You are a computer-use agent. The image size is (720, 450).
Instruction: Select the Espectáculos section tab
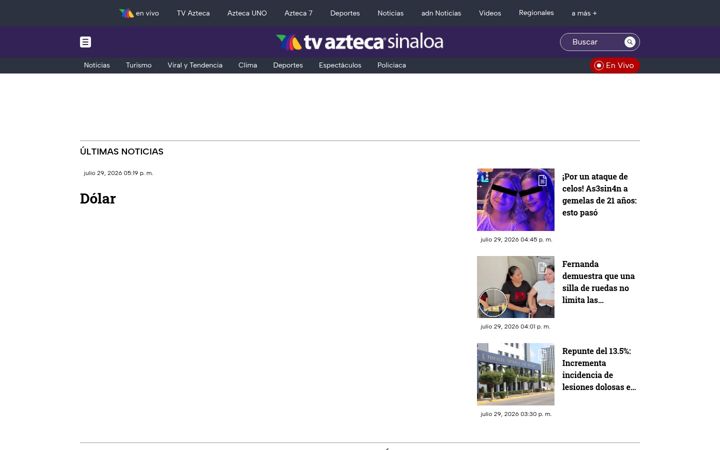click(x=340, y=65)
